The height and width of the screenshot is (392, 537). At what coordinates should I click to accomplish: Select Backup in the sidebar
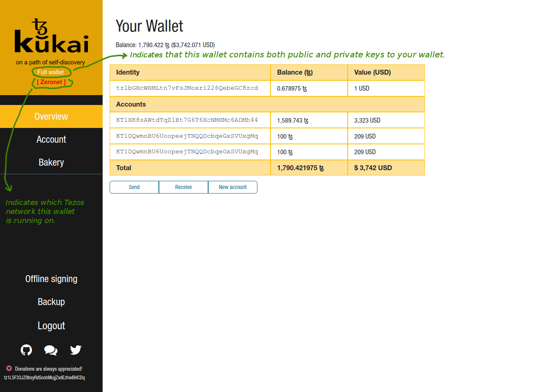point(51,302)
